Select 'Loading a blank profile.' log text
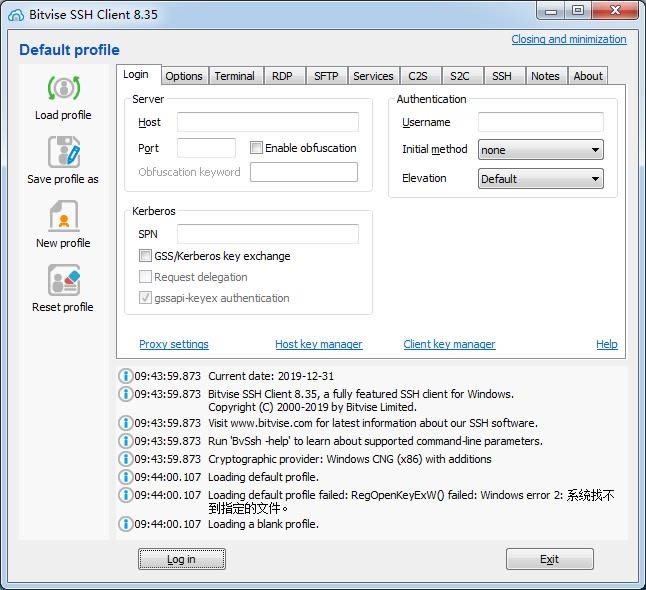The width and height of the screenshot is (646, 590). click(263, 524)
